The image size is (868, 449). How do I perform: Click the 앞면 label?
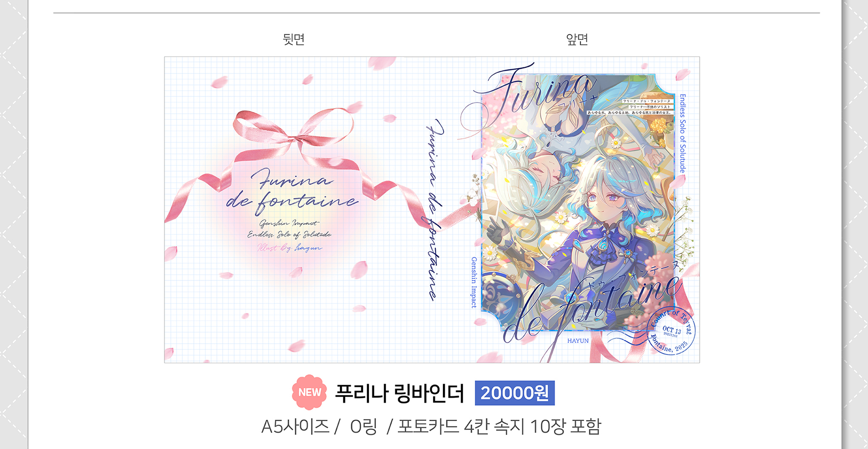(x=577, y=39)
